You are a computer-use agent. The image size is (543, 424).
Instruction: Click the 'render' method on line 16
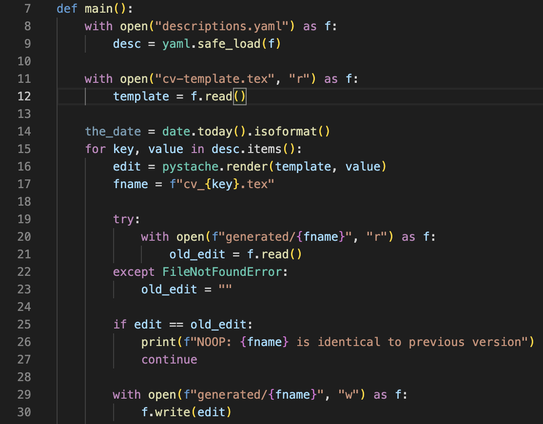(247, 167)
